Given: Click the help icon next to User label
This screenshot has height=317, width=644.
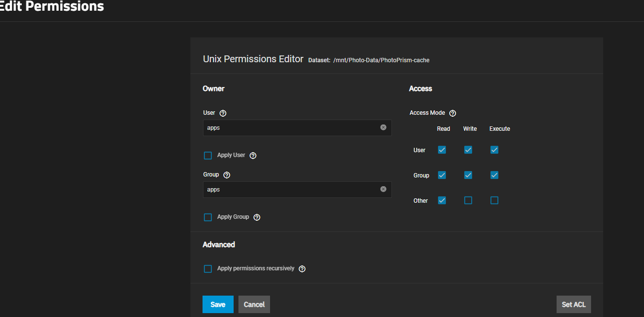Looking at the screenshot, I should pos(223,113).
